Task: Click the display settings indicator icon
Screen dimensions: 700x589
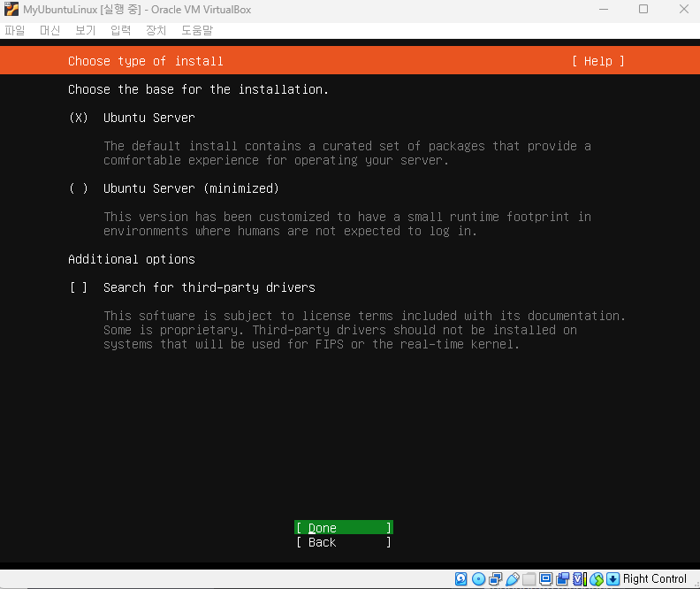Action: click(x=545, y=579)
